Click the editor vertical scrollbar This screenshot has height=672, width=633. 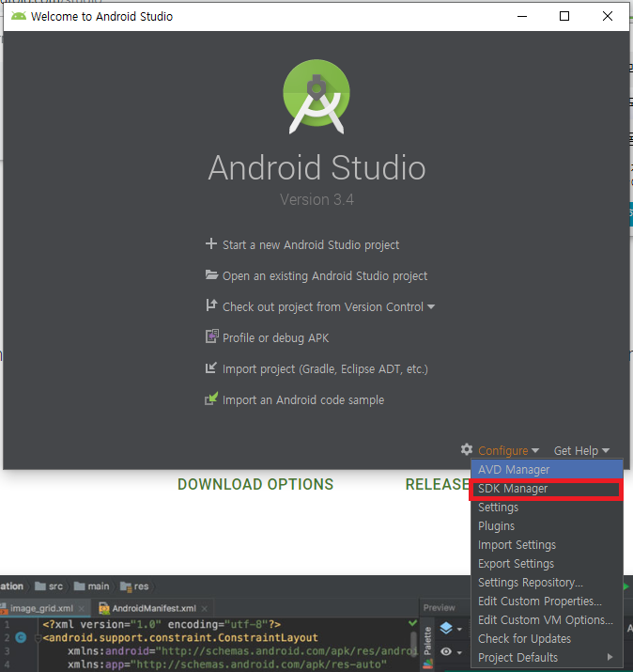tap(413, 643)
